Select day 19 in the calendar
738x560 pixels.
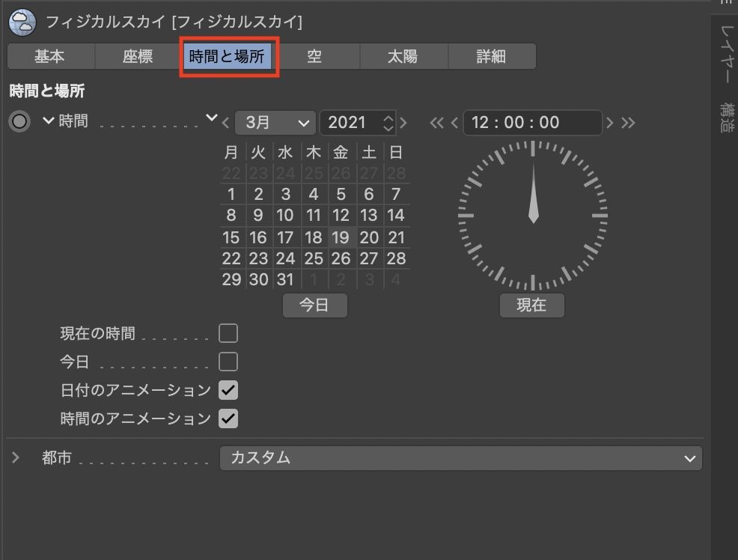[341, 238]
